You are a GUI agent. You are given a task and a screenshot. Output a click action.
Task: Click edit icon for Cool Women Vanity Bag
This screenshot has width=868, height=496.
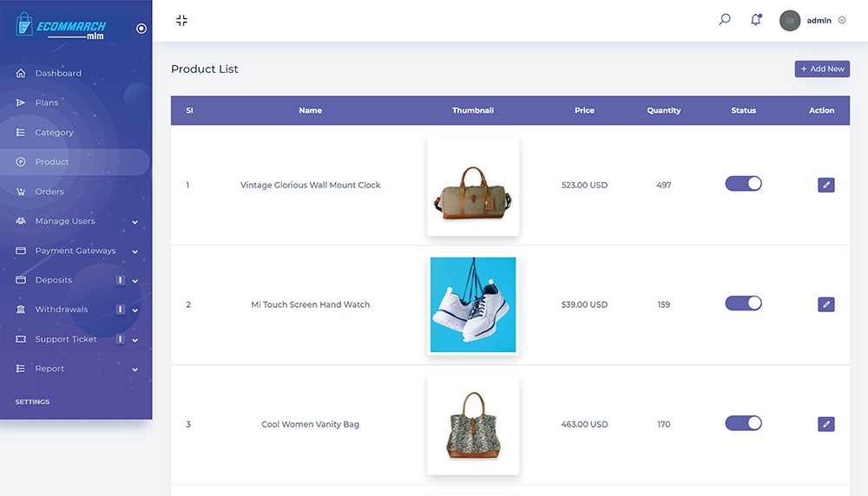pos(825,424)
